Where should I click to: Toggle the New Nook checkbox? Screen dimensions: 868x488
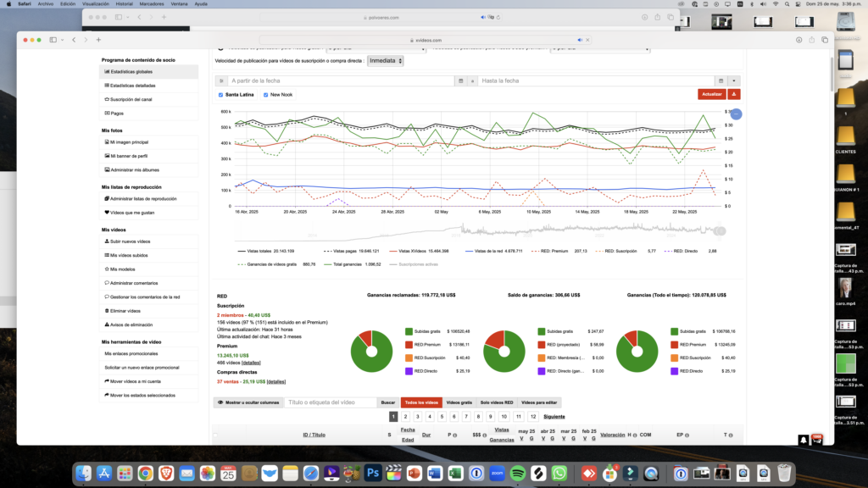265,95
